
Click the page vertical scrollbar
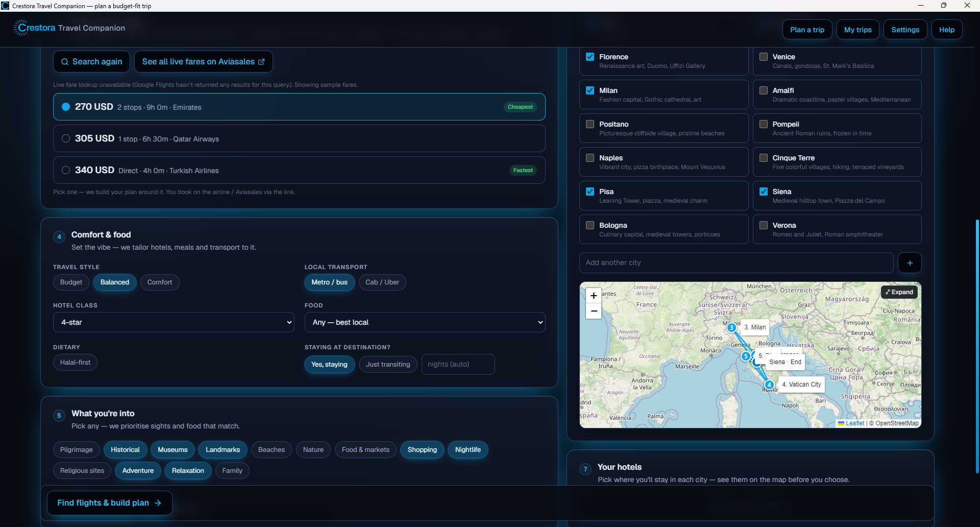977,347
